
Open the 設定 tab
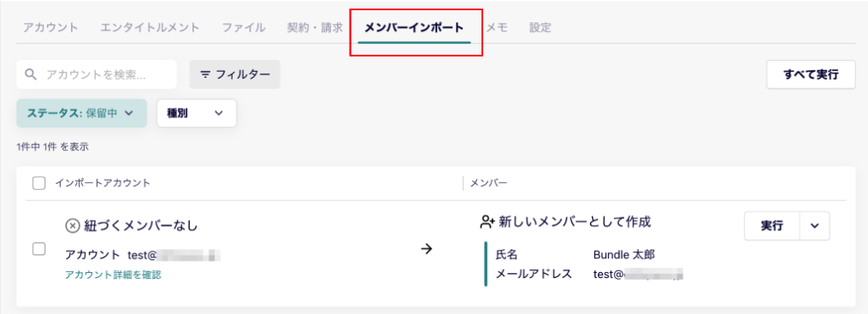pyautogui.click(x=540, y=27)
